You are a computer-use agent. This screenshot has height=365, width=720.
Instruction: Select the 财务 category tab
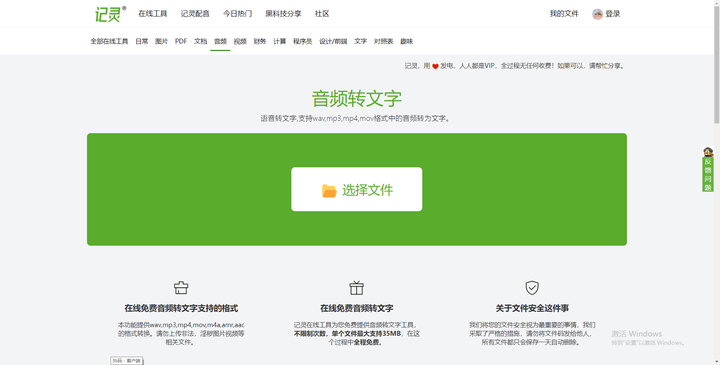point(260,41)
